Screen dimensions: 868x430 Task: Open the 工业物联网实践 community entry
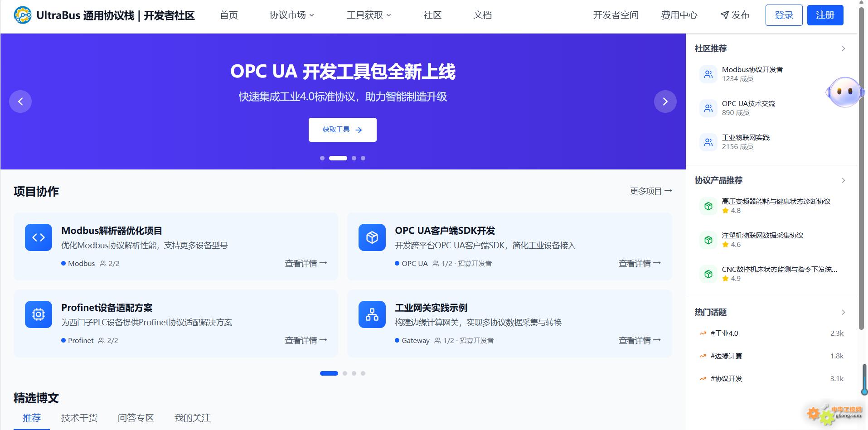pyautogui.click(x=771, y=142)
